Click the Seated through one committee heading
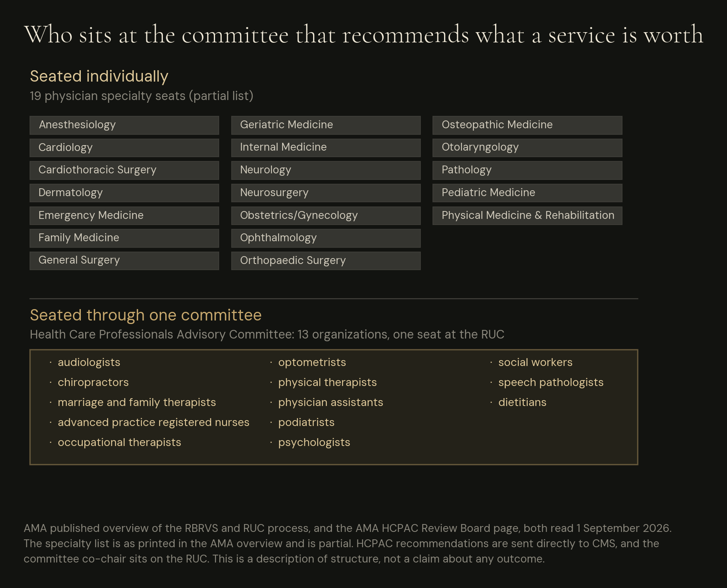This screenshot has height=588, width=727. (x=146, y=315)
